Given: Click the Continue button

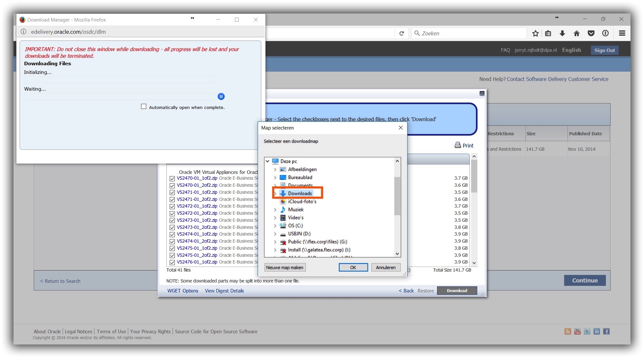Looking at the screenshot, I should click(585, 280).
